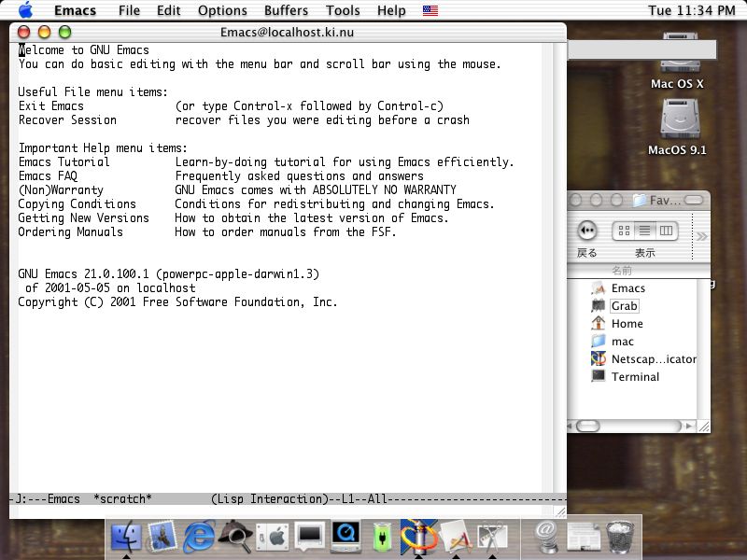Open the Help menu

(391, 10)
